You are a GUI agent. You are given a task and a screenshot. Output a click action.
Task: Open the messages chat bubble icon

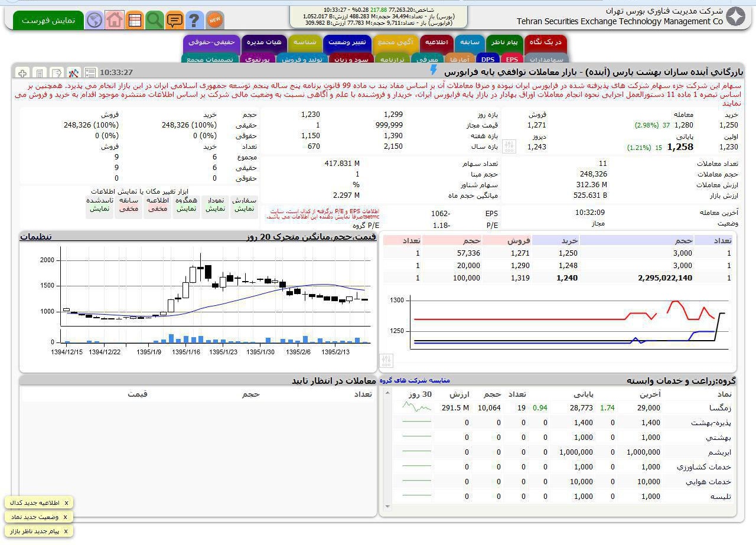[175, 20]
